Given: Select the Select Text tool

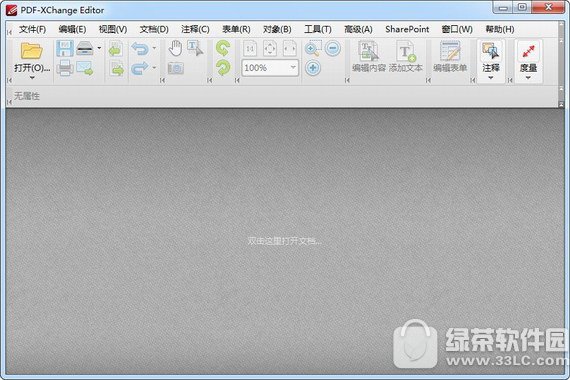Looking at the screenshot, I should pos(195,48).
